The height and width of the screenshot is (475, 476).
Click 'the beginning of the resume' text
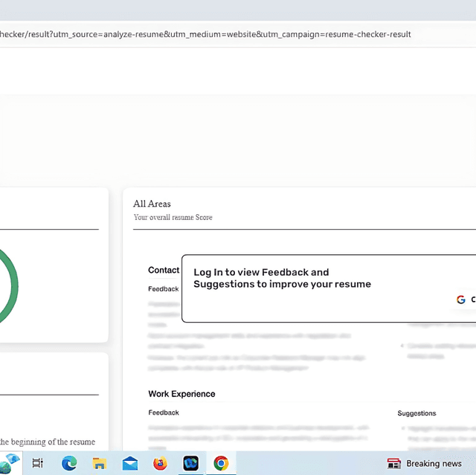[x=48, y=442]
